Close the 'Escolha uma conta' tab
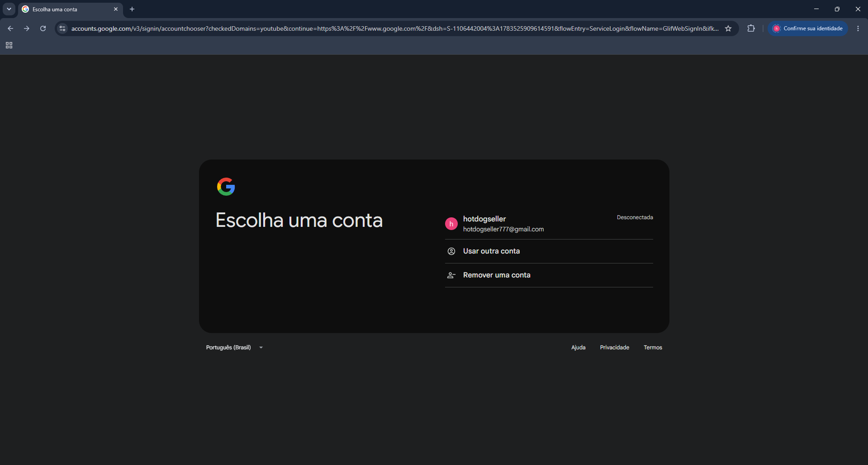 pos(116,9)
